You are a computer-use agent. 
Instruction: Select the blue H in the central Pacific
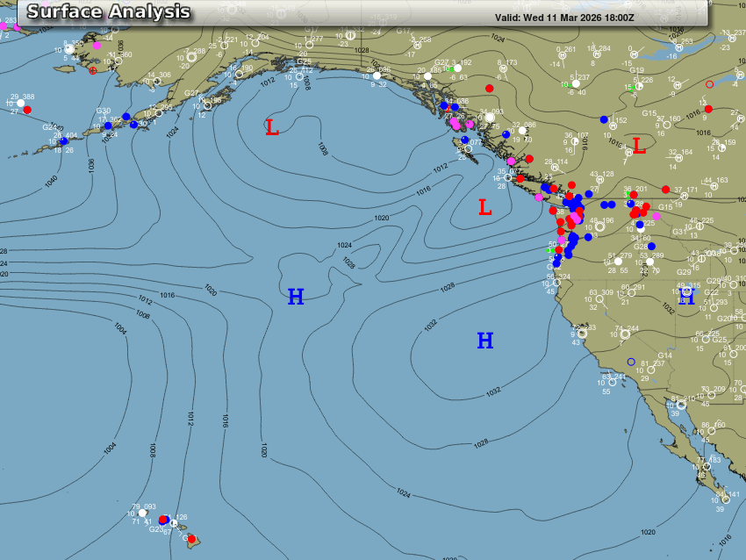pyautogui.click(x=296, y=298)
